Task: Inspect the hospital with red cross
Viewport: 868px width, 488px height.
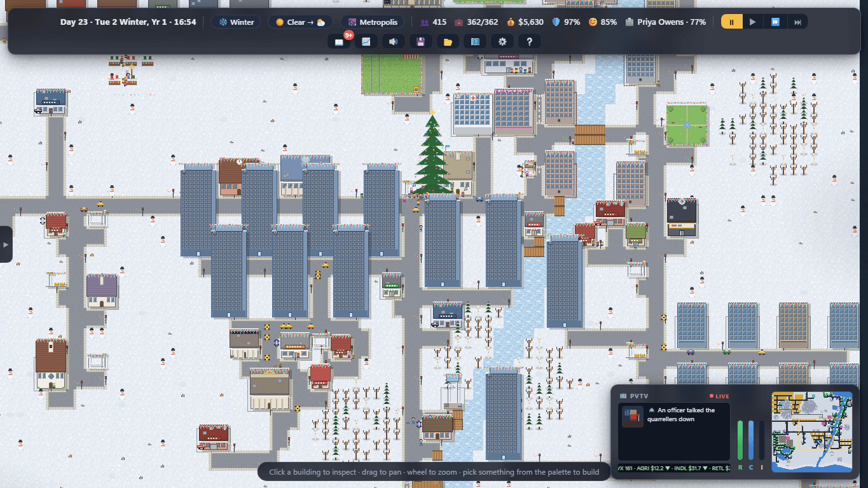Action: 472,115
